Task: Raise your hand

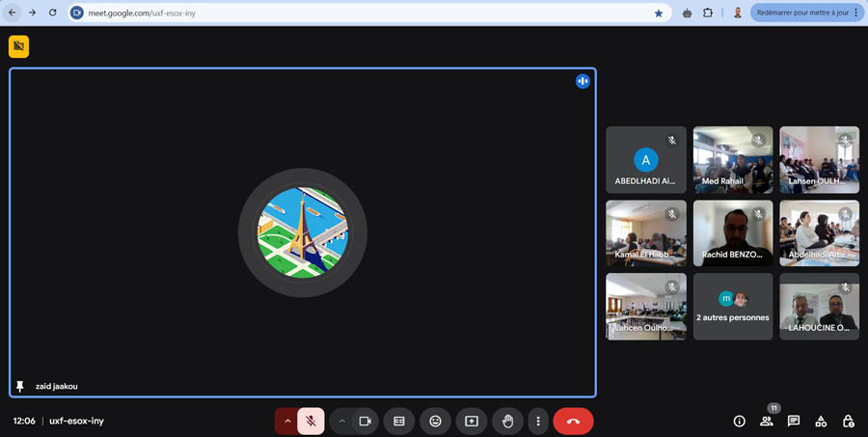Action: pyautogui.click(x=507, y=422)
